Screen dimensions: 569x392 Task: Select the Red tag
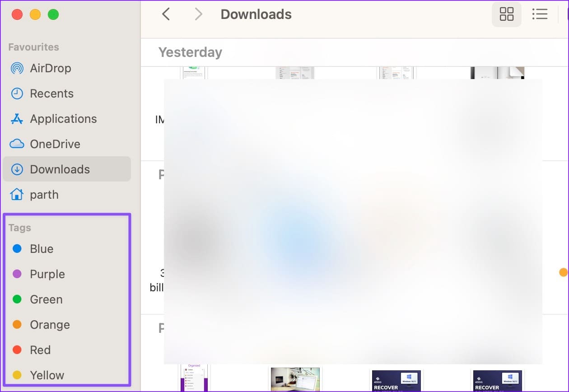coord(66,350)
